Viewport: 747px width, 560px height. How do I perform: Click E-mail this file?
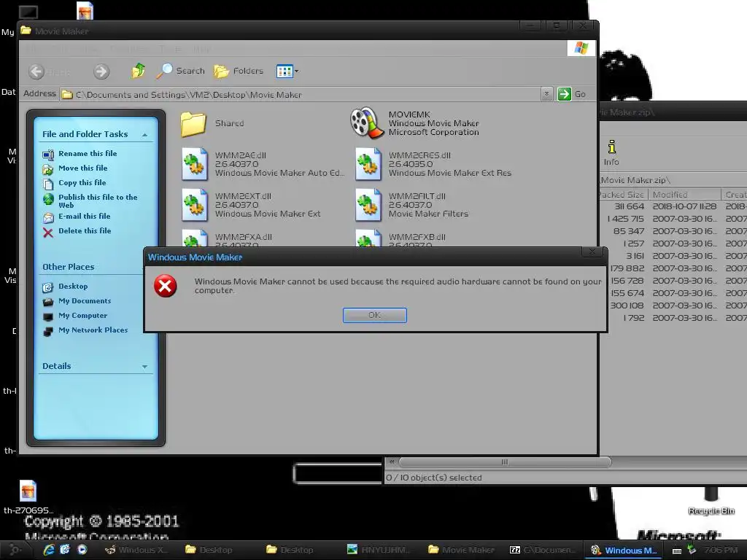pyautogui.click(x=85, y=216)
